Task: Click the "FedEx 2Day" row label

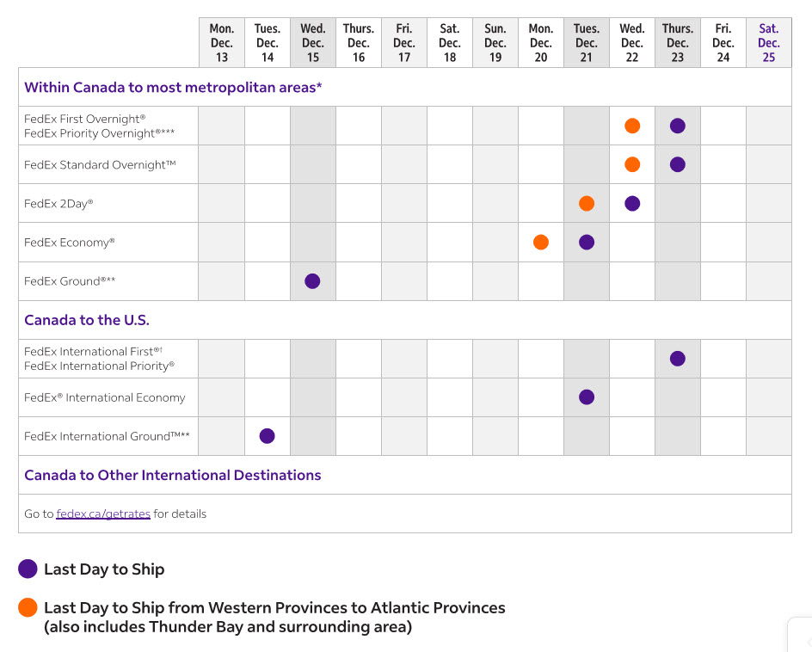Action: click(58, 204)
